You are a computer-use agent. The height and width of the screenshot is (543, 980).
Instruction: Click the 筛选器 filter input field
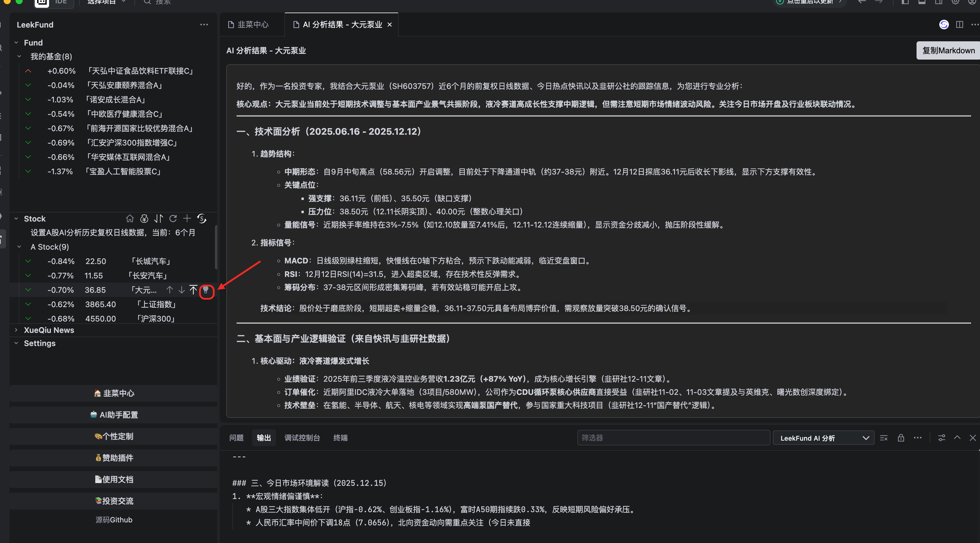coord(673,438)
